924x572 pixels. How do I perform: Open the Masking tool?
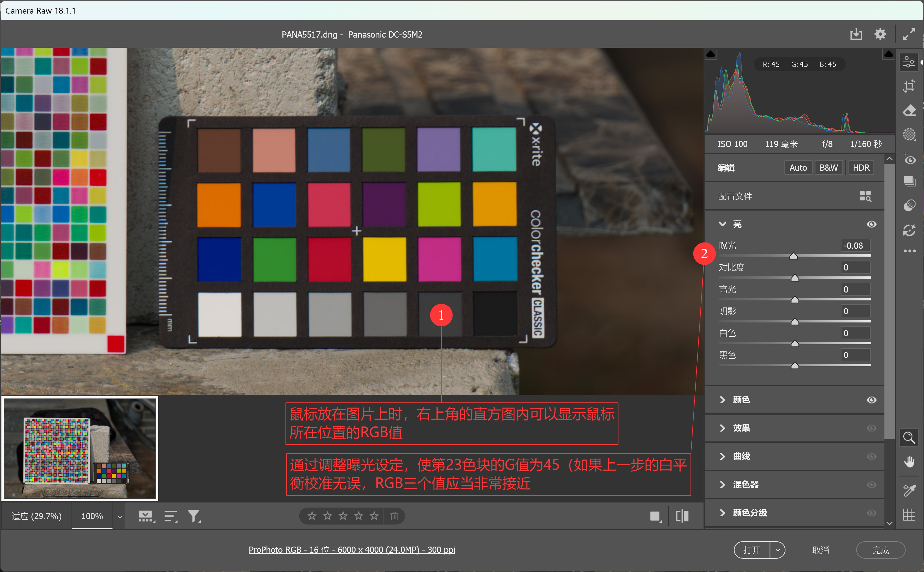coord(909,134)
